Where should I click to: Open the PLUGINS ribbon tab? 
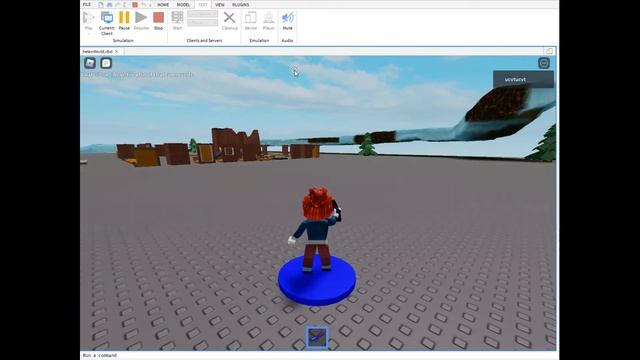(x=240, y=5)
